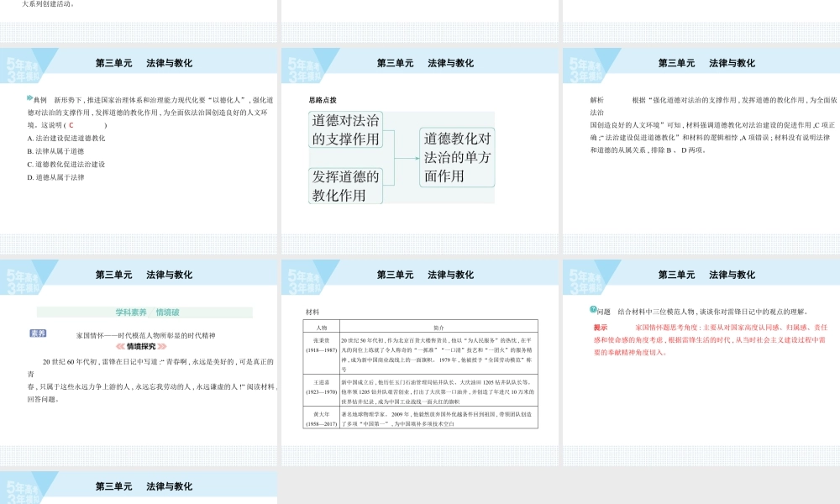This screenshot has height=504, width=840.
Task: Open the 思路点拨 flowchart slide
Action: click(420, 150)
